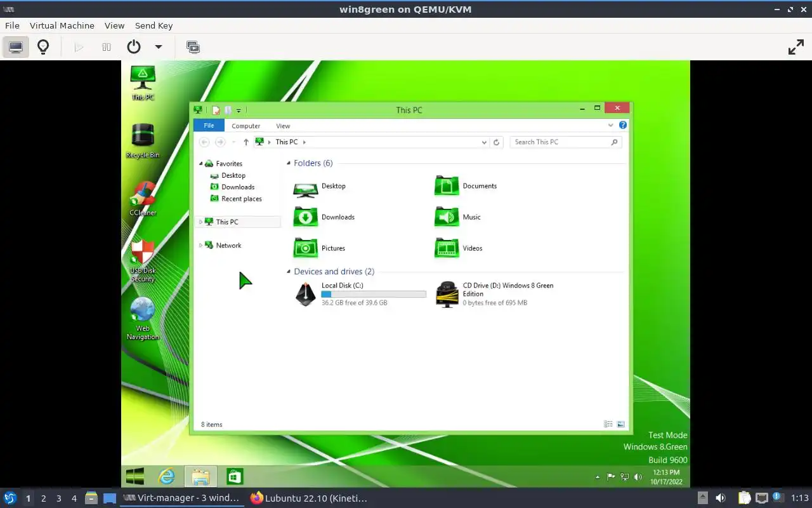Image resolution: width=812 pixels, height=508 pixels.
Task: Open the View menu of virt-manager
Action: pos(115,25)
